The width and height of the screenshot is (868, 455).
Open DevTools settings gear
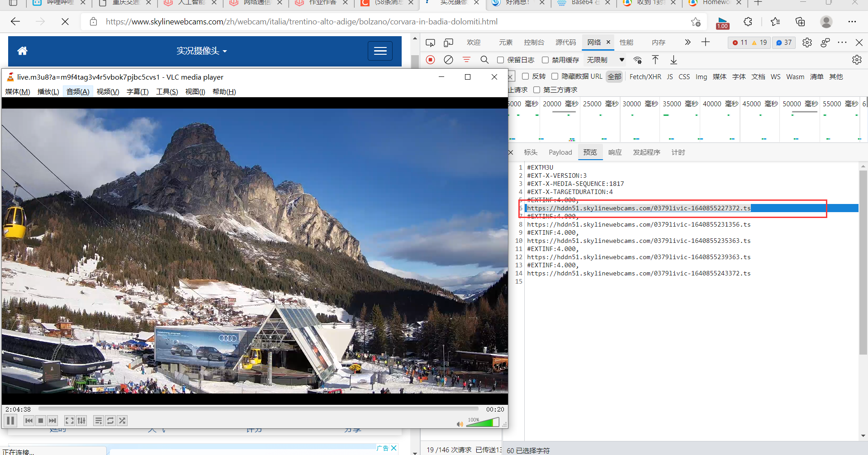pos(807,43)
